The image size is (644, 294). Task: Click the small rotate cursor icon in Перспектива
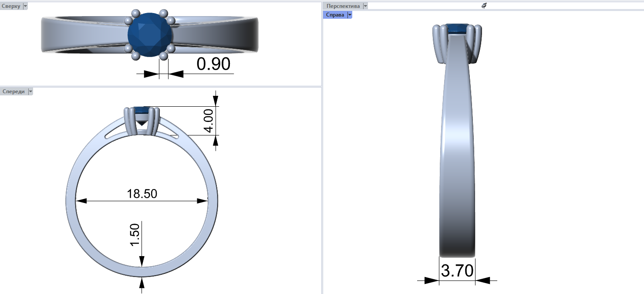point(483,6)
